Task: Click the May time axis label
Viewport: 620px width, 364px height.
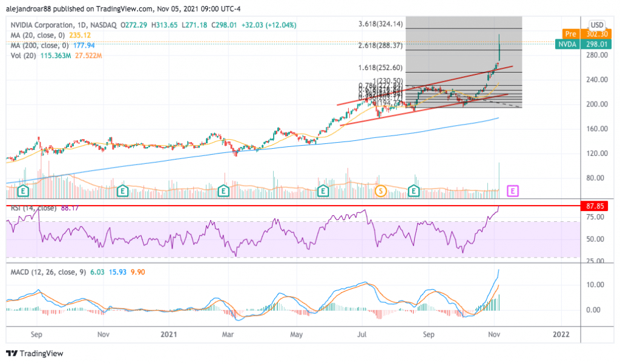Action: (x=296, y=334)
